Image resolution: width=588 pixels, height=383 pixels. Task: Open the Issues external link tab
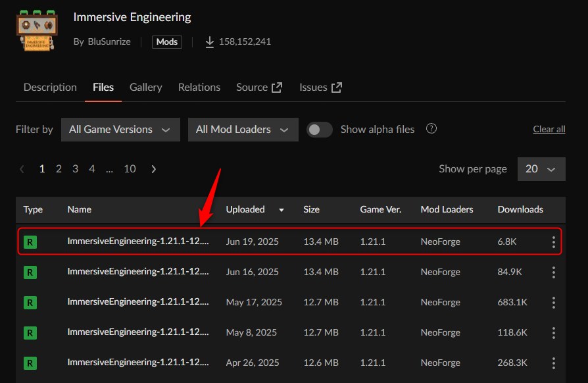point(320,88)
